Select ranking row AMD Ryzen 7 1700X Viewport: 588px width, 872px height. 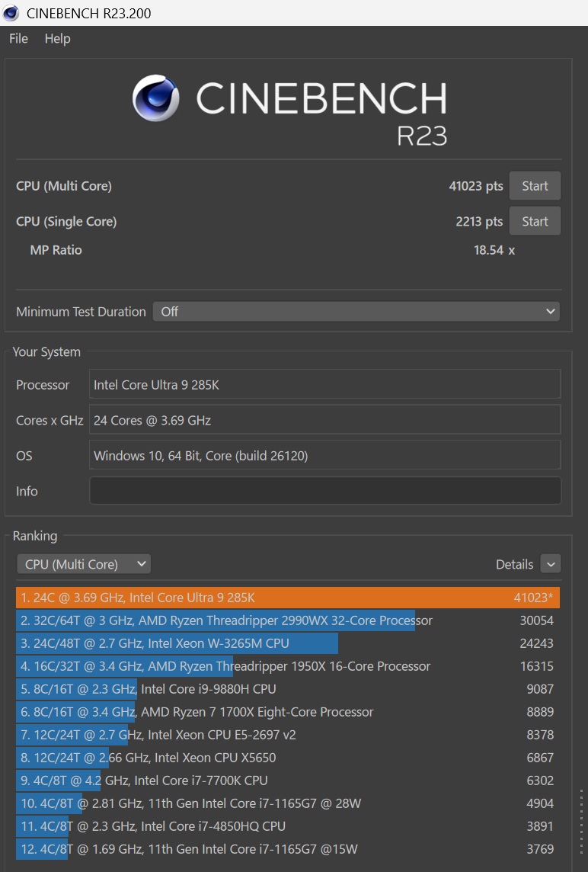tap(287, 711)
